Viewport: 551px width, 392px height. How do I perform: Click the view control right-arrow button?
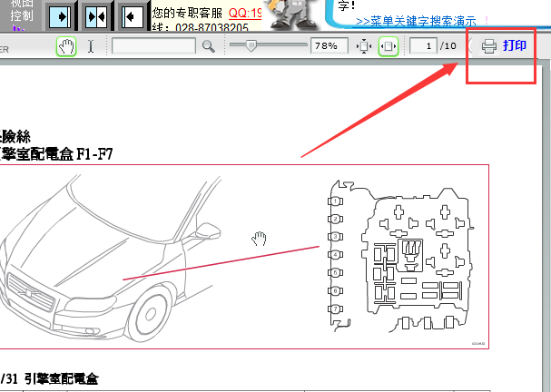pos(60,16)
